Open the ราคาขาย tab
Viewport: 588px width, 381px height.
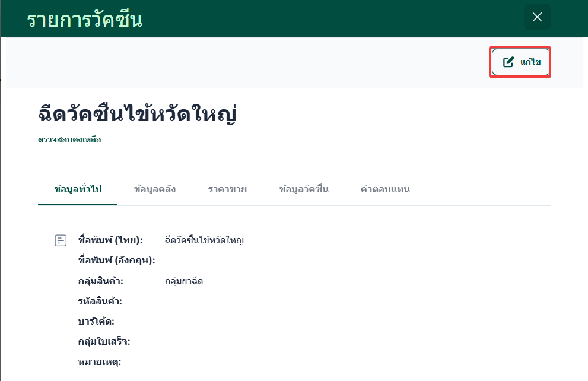227,189
